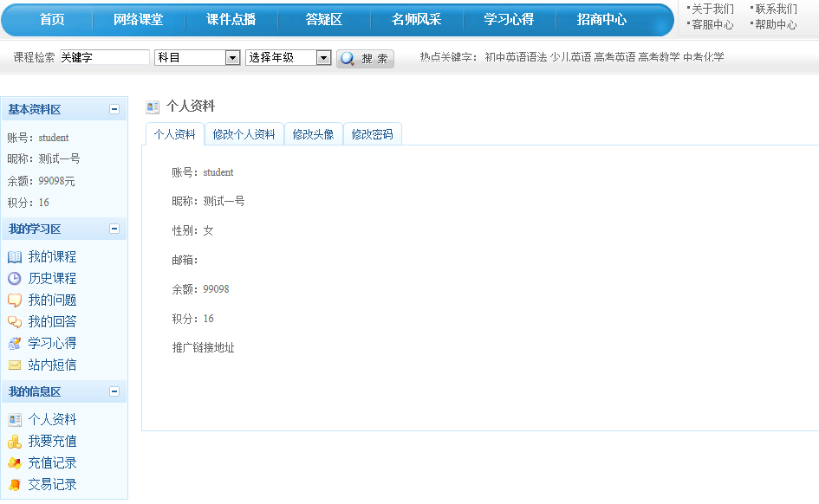Click the 搜 索 search button

coord(365,57)
